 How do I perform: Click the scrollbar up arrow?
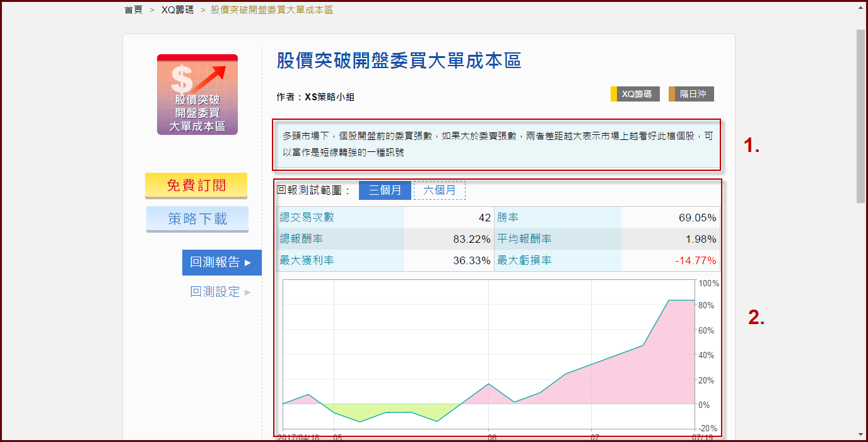[x=861, y=8]
